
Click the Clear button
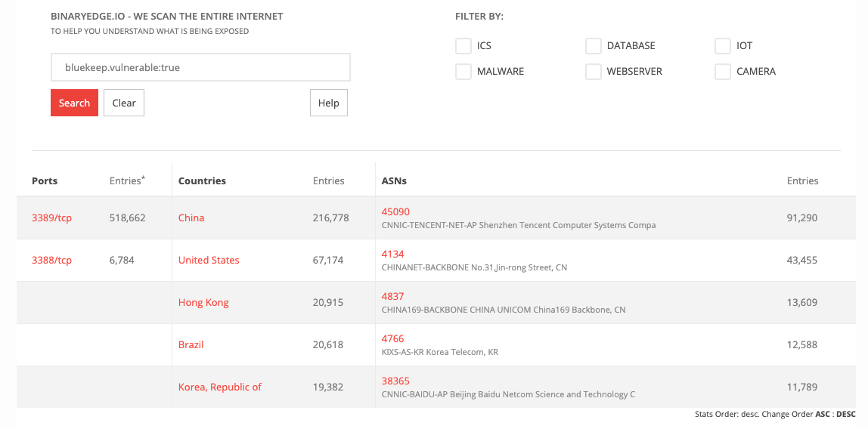tap(124, 103)
